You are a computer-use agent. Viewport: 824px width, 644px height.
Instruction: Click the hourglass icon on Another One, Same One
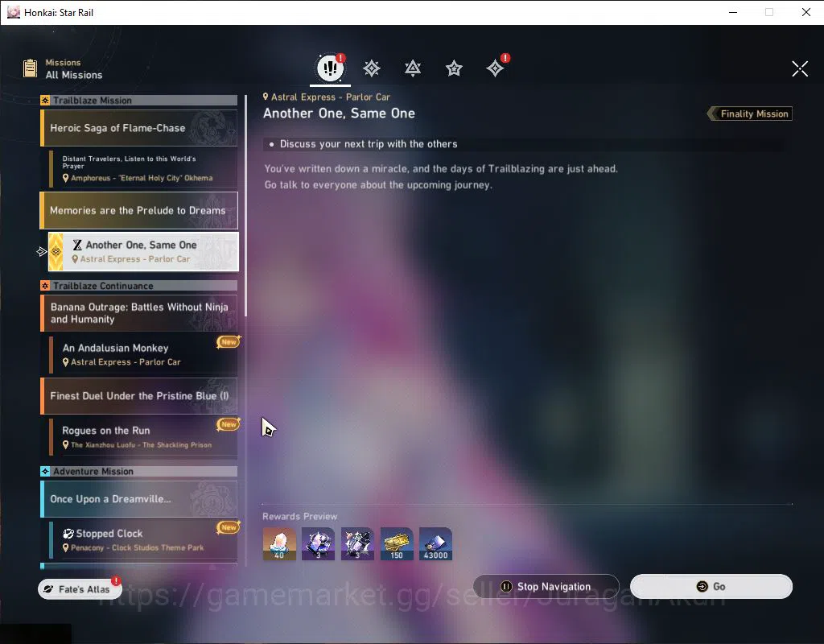pyautogui.click(x=77, y=245)
